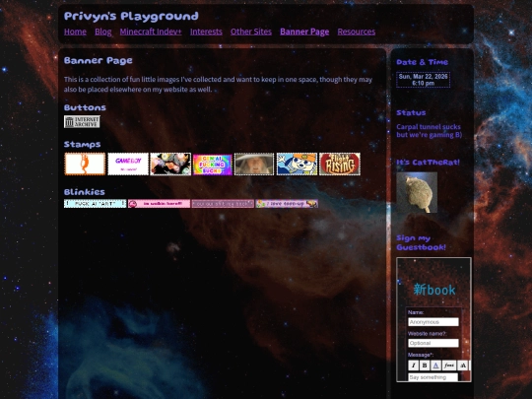Click the Internet Archive button image
The width and height of the screenshot is (532, 399).
click(x=82, y=121)
